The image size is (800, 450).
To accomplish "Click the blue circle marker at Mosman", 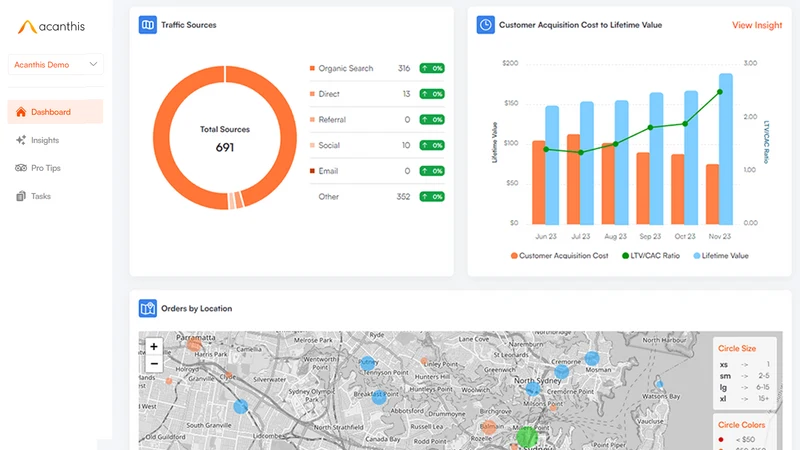I will (592, 358).
